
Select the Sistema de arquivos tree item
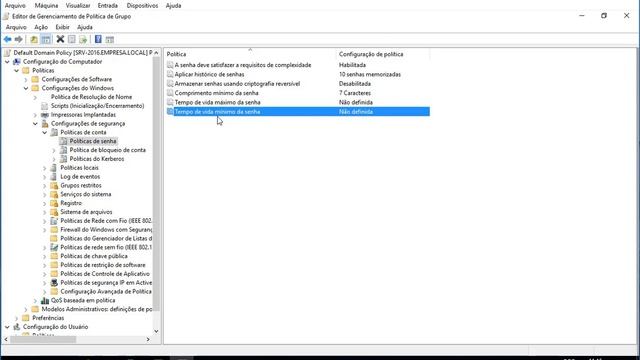[86, 212]
